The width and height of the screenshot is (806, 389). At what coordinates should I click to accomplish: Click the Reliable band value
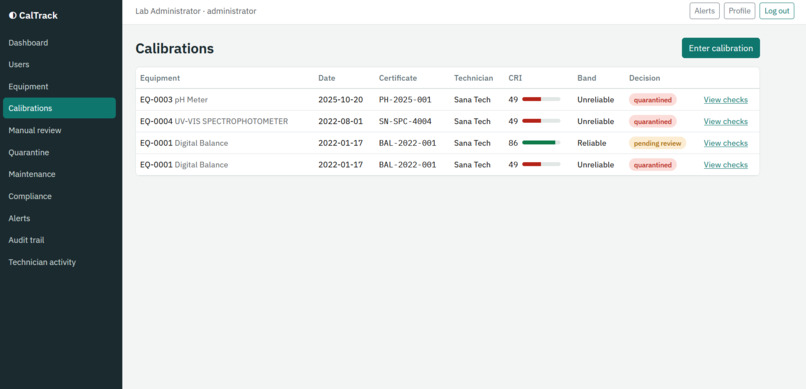592,143
